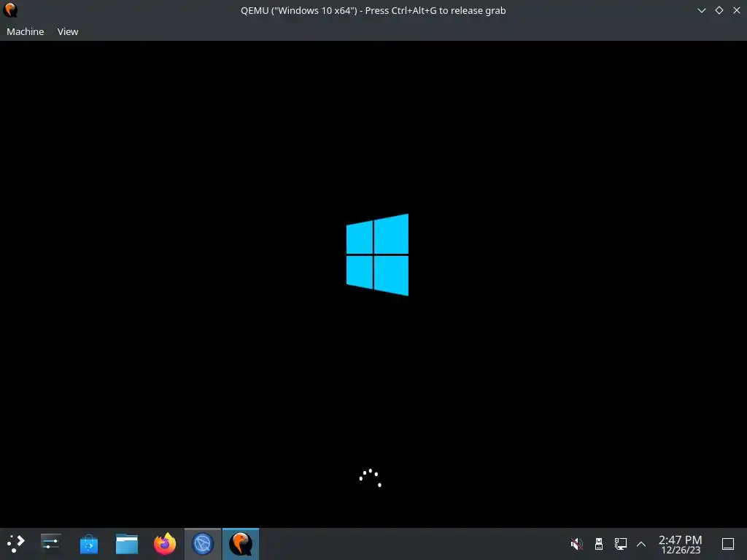Expand hidden system tray icons
The width and height of the screenshot is (747, 560).
tap(641, 544)
